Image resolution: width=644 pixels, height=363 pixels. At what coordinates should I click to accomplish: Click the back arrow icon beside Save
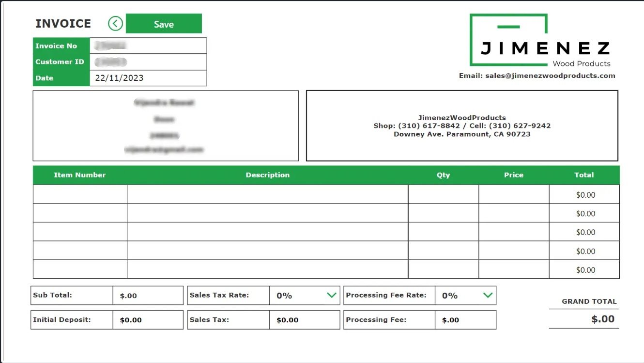115,23
